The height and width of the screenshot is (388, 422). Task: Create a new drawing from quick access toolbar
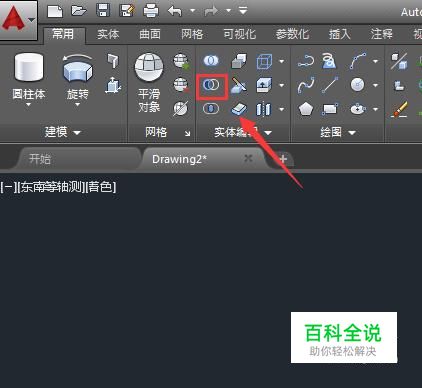tap(55, 11)
